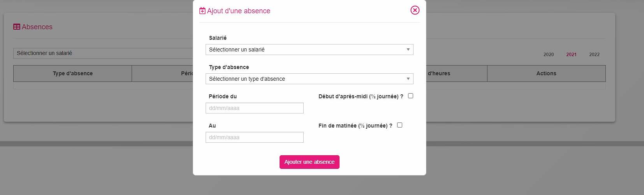
Task: Click the Ajout d'une absence title text
Action: [x=239, y=11]
